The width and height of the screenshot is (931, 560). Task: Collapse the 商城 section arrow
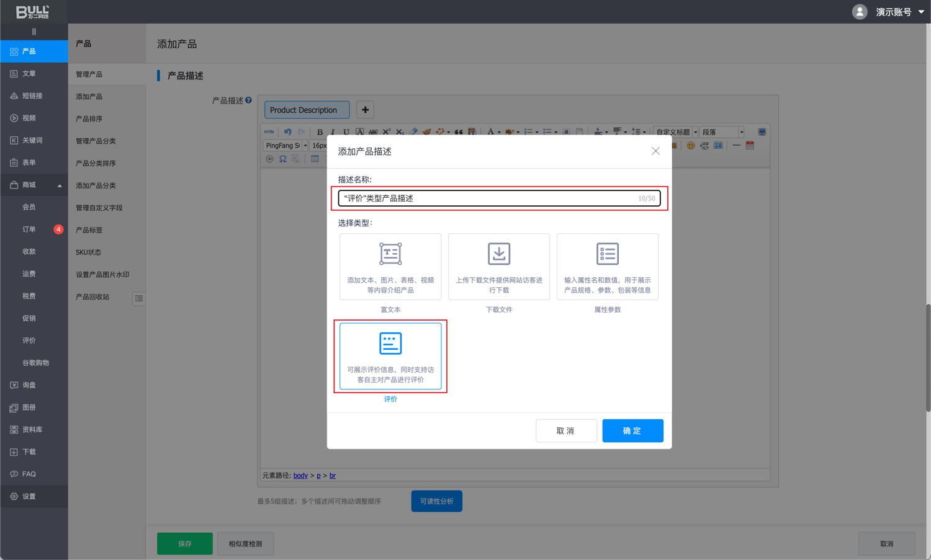tap(60, 185)
